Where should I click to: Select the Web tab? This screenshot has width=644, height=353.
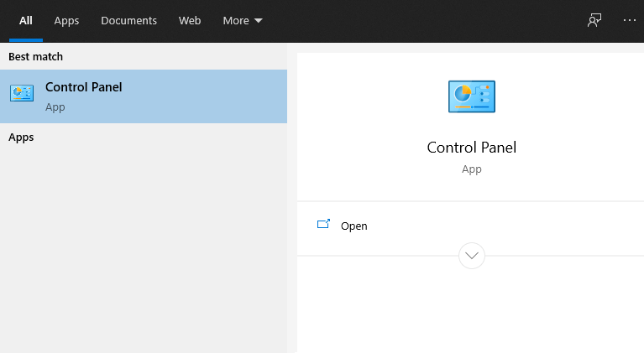click(190, 20)
